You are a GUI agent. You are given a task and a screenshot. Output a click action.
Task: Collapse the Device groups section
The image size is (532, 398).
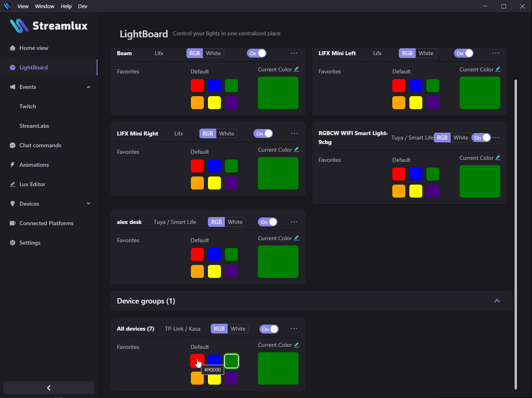point(497,301)
